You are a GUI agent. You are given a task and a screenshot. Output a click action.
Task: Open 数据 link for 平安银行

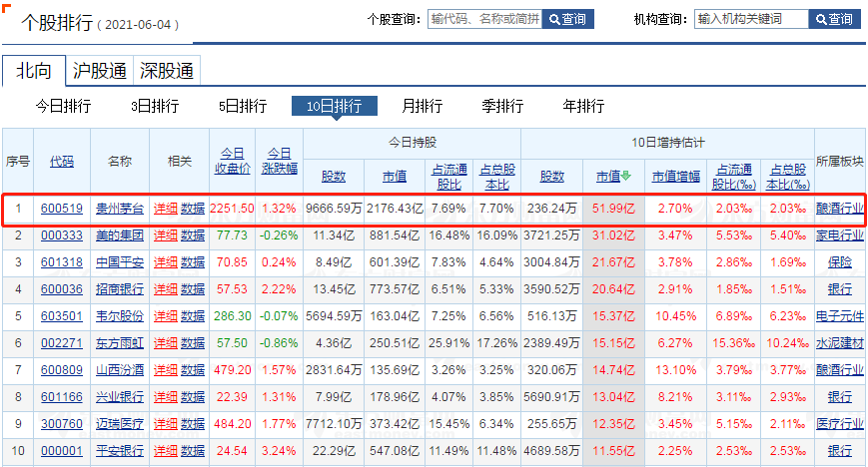point(193,451)
